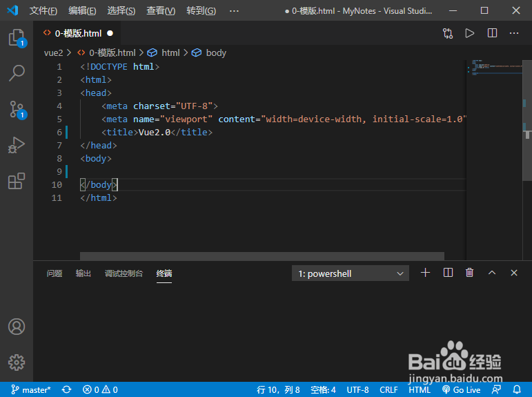This screenshot has height=397, width=532.
Task: Open the 转到(G) menu
Action: 201,11
